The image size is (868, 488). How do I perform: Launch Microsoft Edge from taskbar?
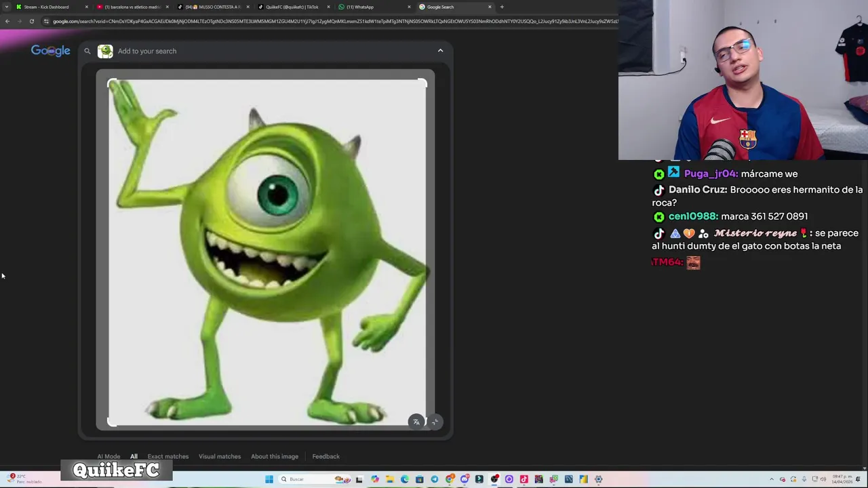pyautogui.click(x=405, y=479)
